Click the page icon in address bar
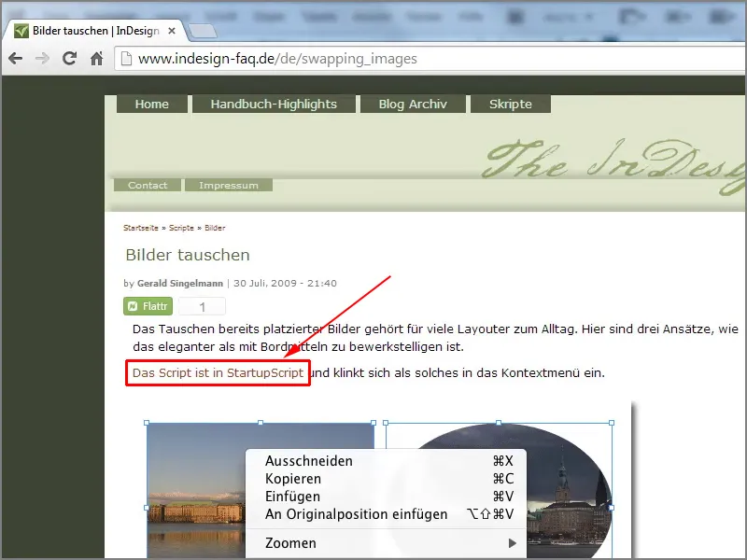This screenshot has height=560, width=747. click(x=126, y=59)
